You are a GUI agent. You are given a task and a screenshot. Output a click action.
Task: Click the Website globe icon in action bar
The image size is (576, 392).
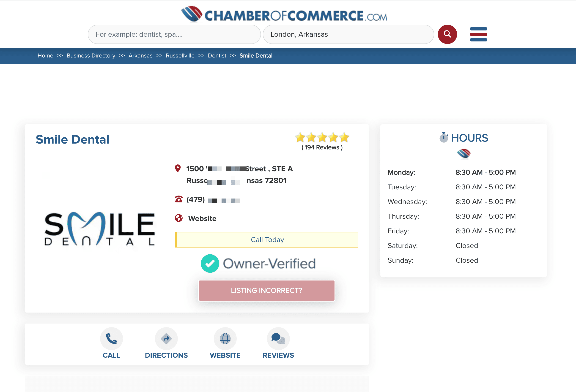(225, 338)
